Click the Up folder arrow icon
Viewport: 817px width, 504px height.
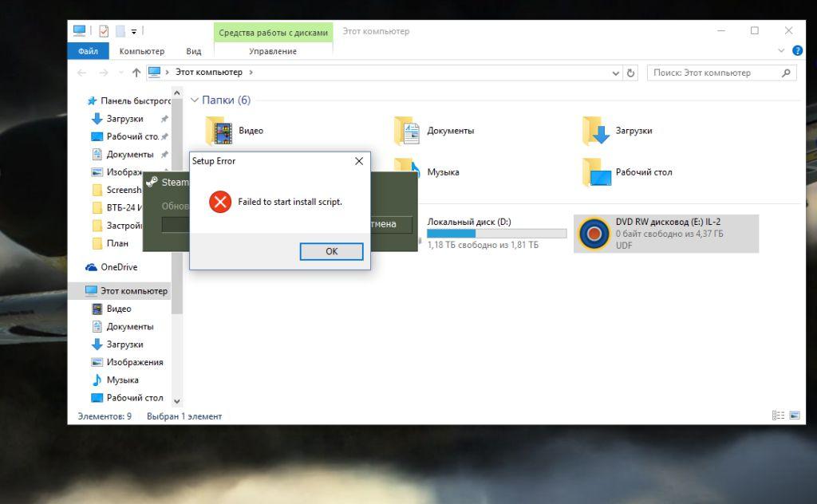pyautogui.click(x=136, y=73)
